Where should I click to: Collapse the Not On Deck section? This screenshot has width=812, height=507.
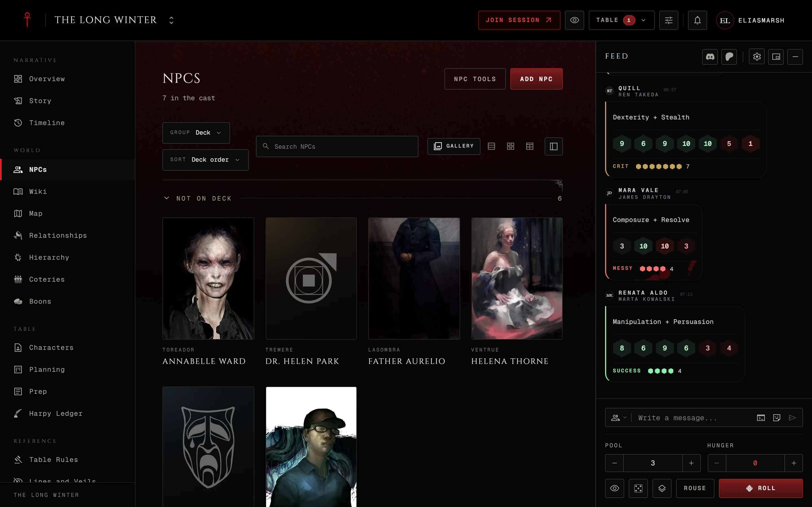click(x=166, y=198)
